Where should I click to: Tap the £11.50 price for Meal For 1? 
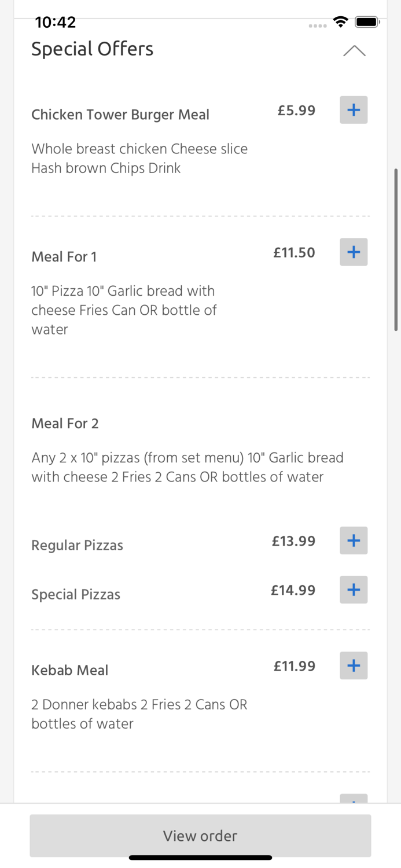coord(294,252)
